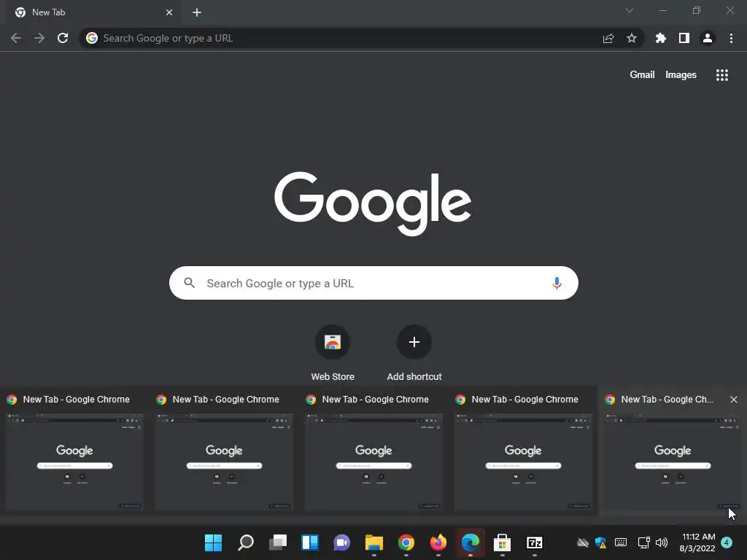Open a new tab with plus button
The height and width of the screenshot is (560, 747).
tap(197, 12)
